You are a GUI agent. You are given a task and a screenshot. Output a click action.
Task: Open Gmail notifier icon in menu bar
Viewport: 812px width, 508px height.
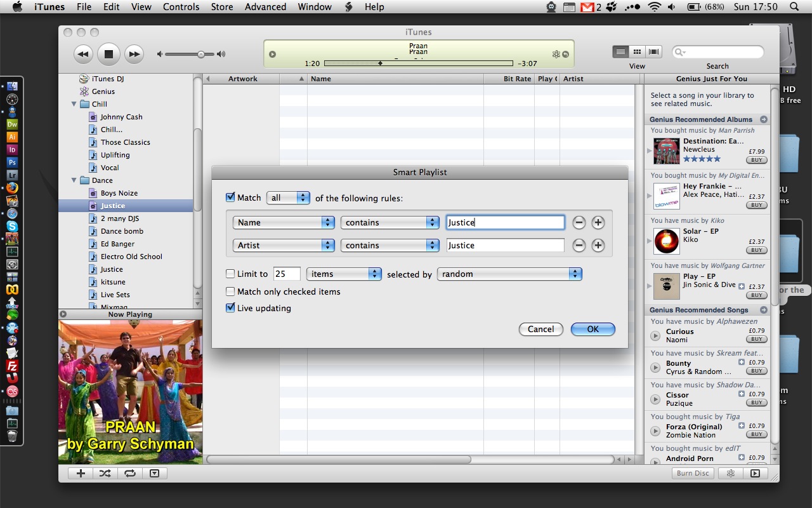[587, 7]
